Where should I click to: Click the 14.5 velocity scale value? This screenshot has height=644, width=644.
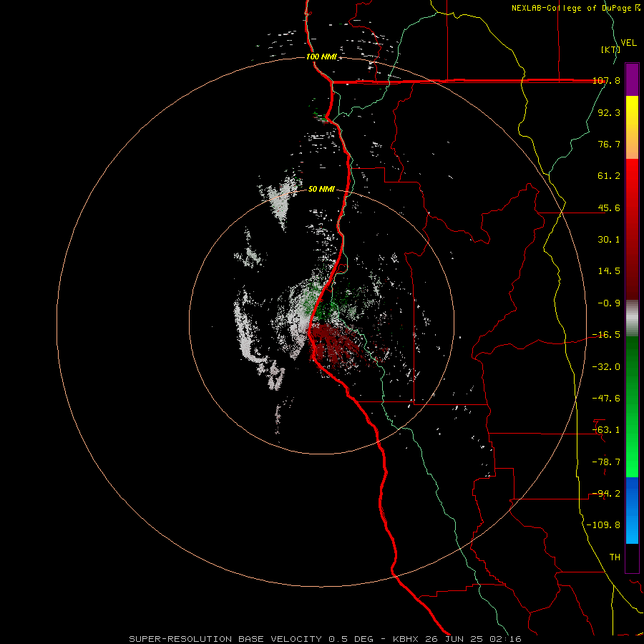609,271
